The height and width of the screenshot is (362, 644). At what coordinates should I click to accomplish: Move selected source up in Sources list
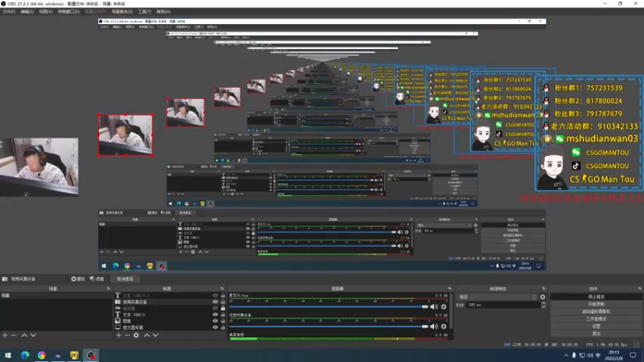[x=147, y=335]
